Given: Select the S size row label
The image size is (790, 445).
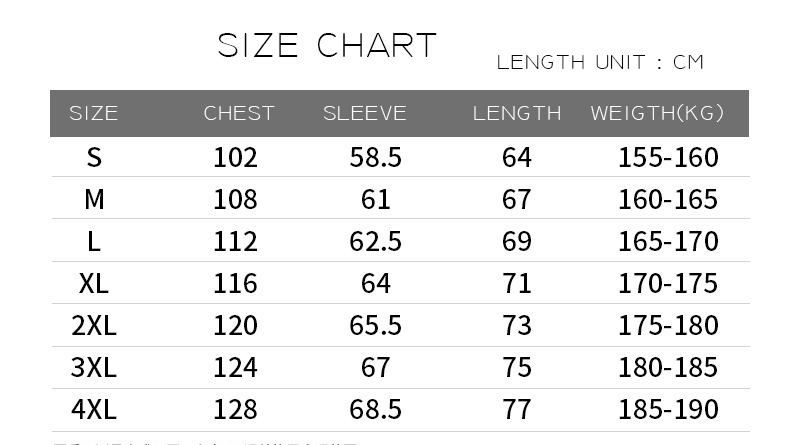Looking at the screenshot, I should pos(94,157).
